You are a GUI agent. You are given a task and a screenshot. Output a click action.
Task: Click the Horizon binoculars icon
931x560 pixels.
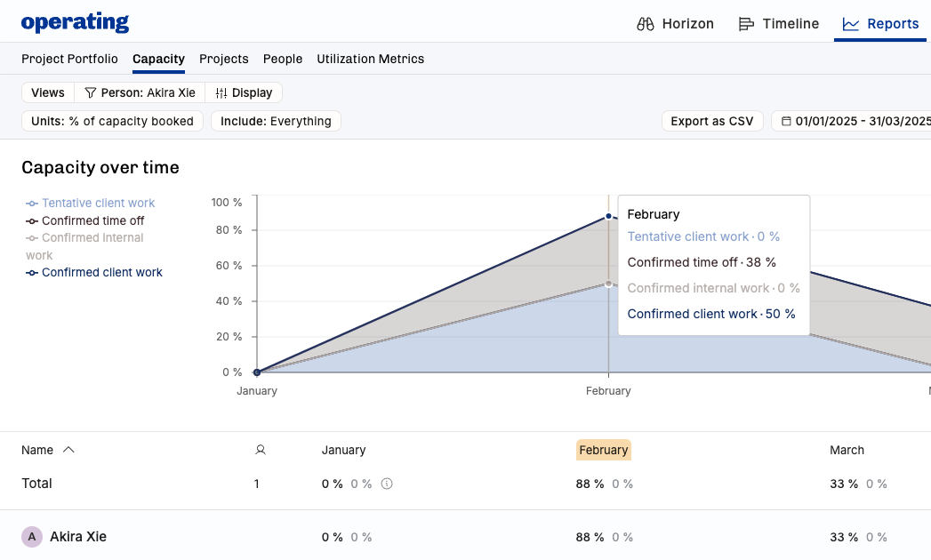(646, 24)
